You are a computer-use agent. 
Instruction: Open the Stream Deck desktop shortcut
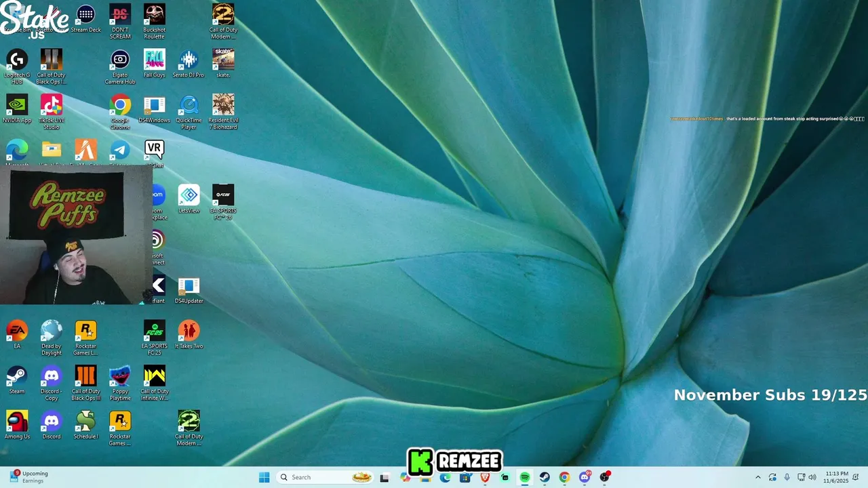pos(85,19)
